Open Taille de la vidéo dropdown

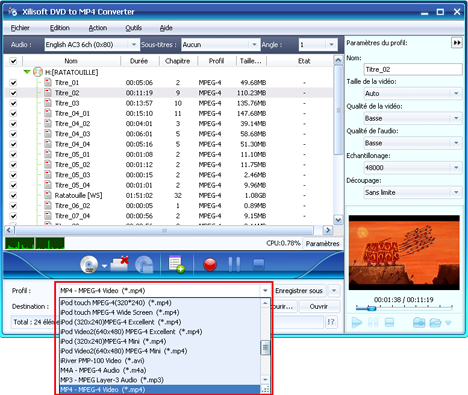(x=456, y=93)
